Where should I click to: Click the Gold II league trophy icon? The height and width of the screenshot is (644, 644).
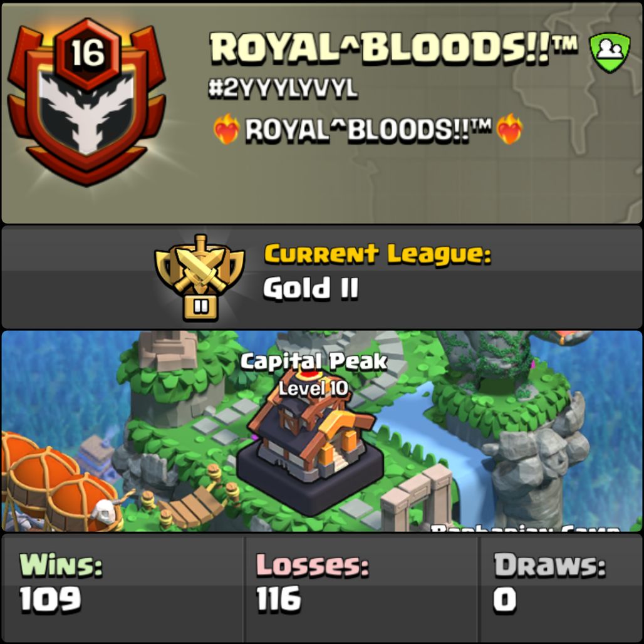[200, 278]
